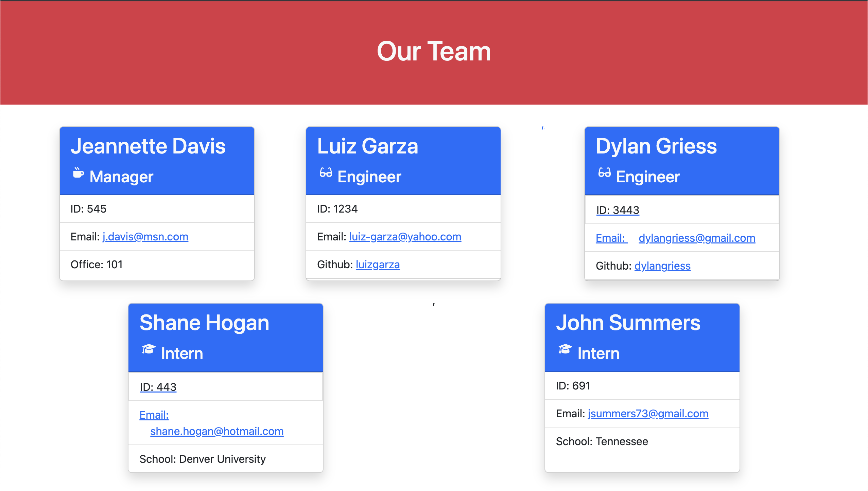868x491 pixels.
Task: Click the underlined ID: 443 link on Shane's card
Action: 158,387
